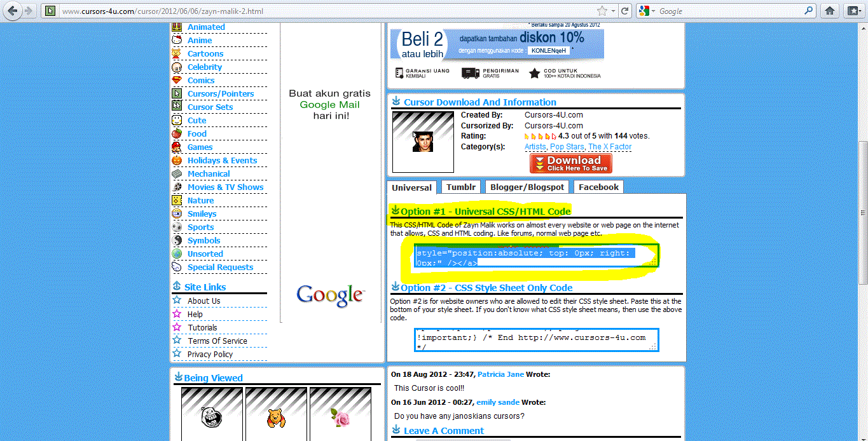Click the Cursor Sets category icon
The image size is (868, 441).
tap(177, 107)
